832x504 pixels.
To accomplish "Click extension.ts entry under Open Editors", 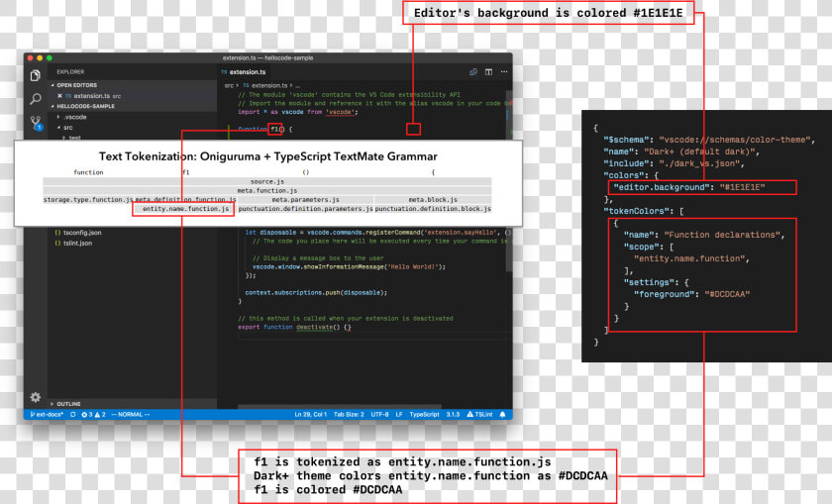I will click(x=91, y=96).
